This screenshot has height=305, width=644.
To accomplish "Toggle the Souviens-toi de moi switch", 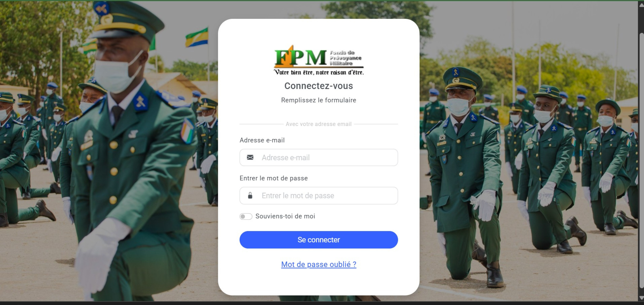I will [x=246, y=216].
